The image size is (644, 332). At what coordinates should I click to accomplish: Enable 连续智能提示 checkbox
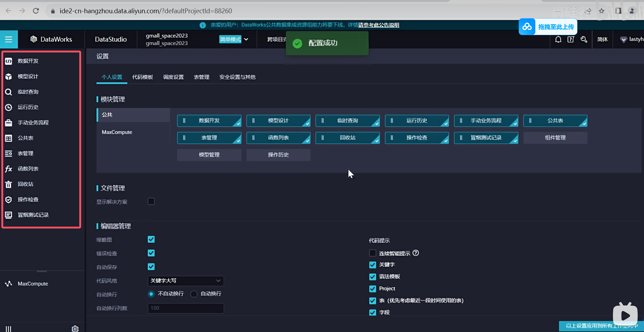coord(373,253)
